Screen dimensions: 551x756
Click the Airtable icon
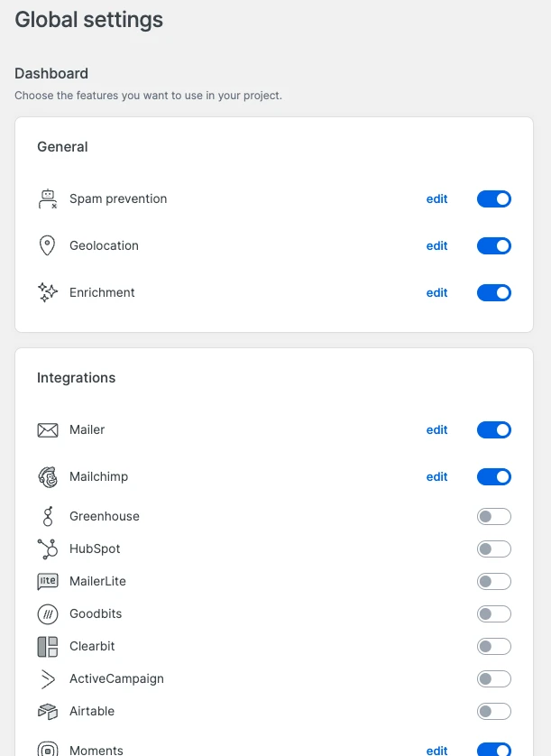point(48,711)
